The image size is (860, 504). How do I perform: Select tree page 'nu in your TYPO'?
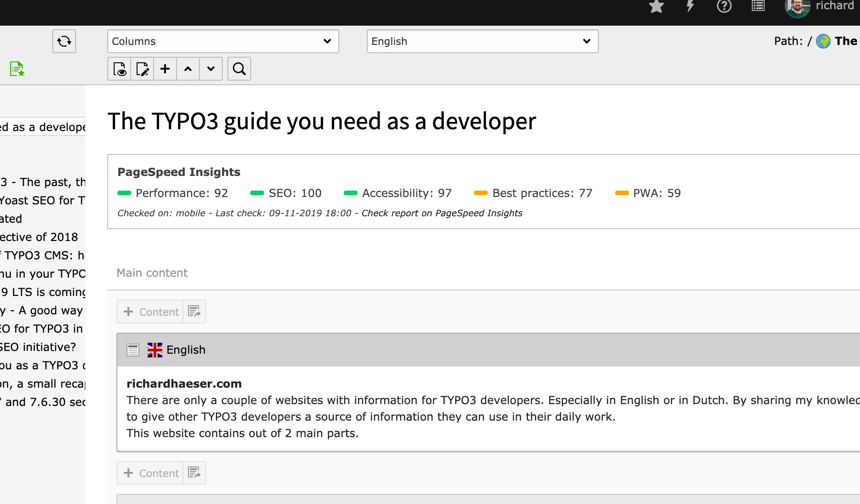click(x=43, y=274)
